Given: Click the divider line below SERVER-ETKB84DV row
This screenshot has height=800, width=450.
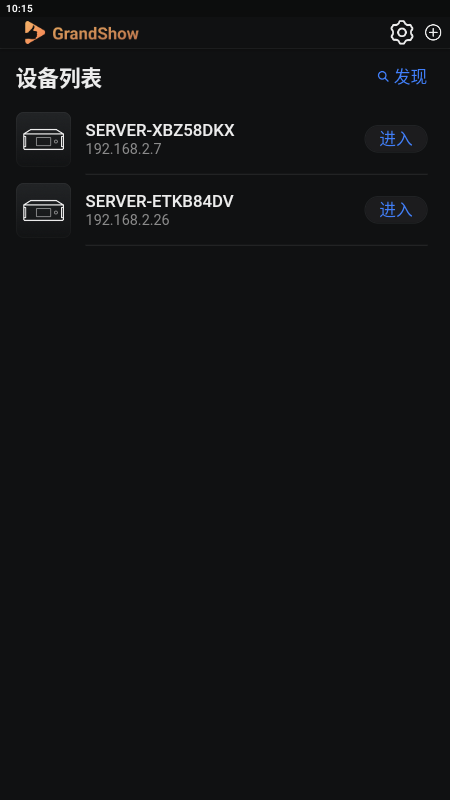Looking at the screenshot, I should pos(257,245).
